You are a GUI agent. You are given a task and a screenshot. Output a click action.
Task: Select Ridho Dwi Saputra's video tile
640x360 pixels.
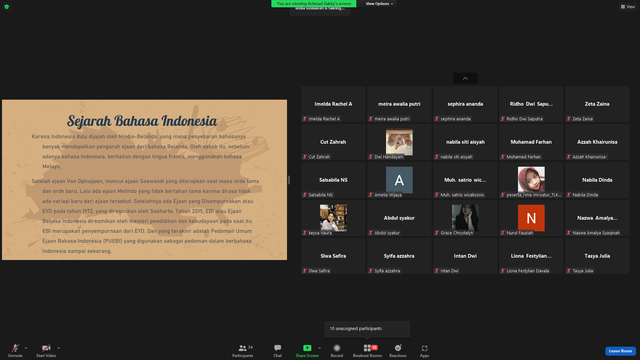coord(531,104)
